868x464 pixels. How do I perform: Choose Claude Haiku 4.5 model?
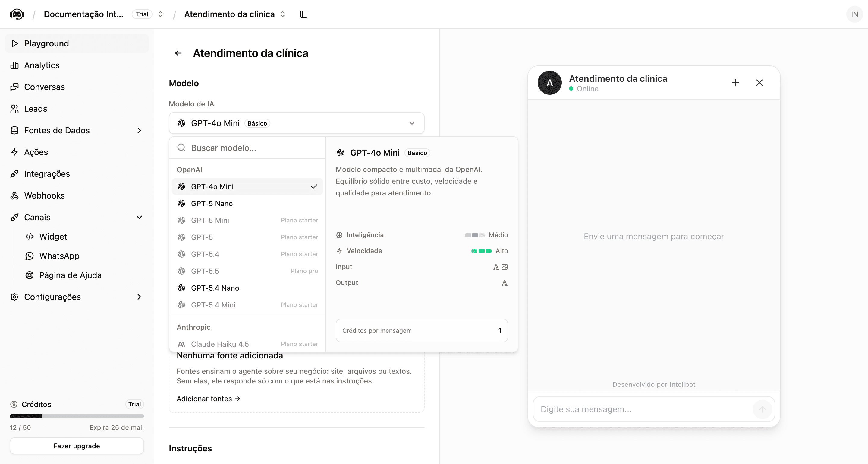pyautogui.click(x=247, y=344)
